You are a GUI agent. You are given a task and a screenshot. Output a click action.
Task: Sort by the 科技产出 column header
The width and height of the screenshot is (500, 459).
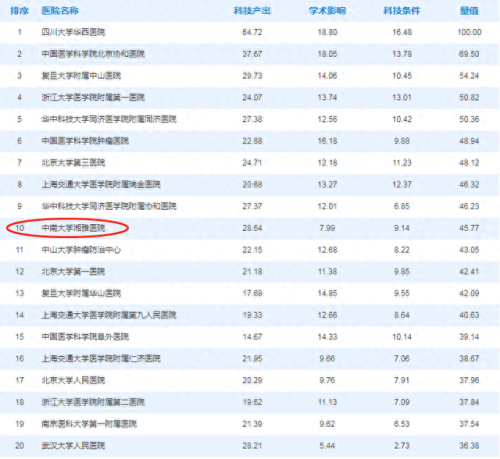point(252,11)
